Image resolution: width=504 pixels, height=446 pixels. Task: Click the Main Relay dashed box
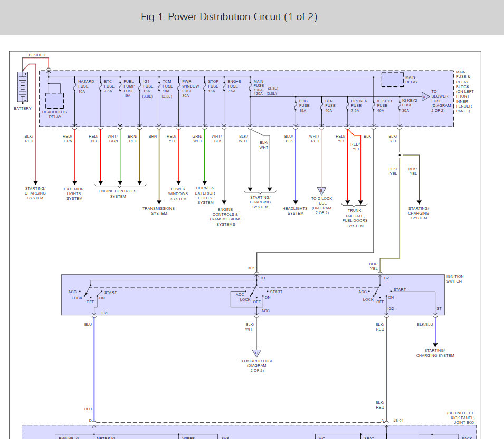pos(392,80)
